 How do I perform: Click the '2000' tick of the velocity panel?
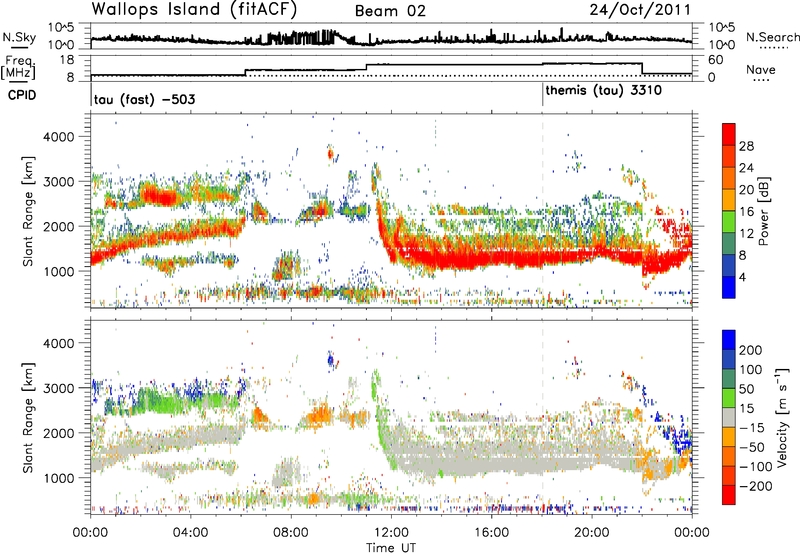point(58,433)
